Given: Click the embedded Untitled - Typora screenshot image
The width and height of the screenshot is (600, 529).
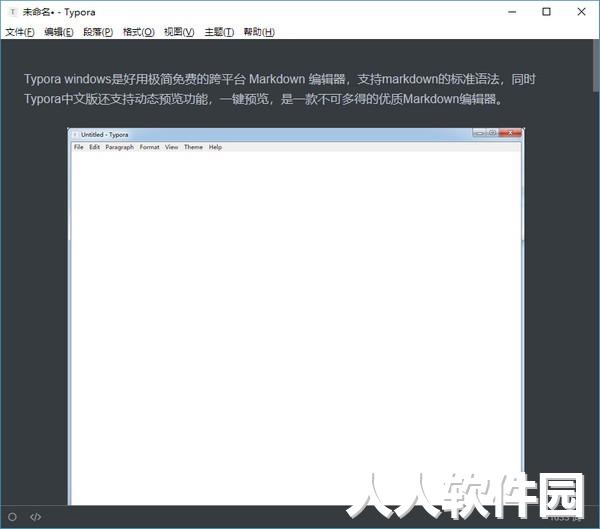Looking at the screenshot, I should point(296,317).
